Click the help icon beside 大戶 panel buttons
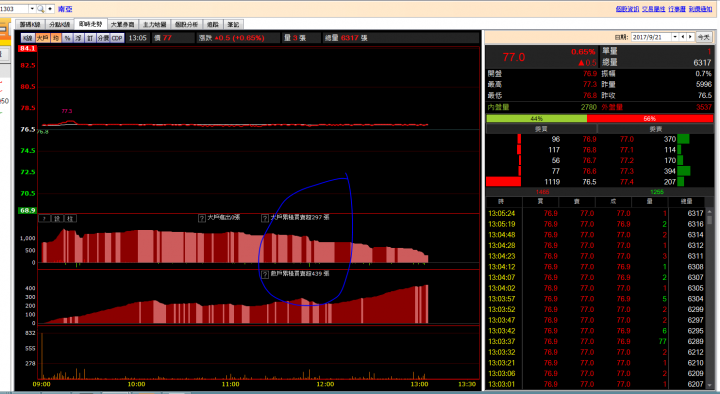The width and height of the screenshot is (720, 394). coord(45,219)
